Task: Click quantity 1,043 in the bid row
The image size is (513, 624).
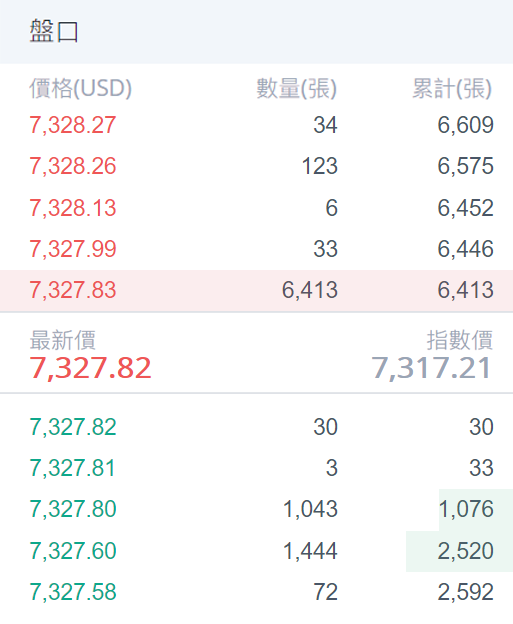Action: (310, 509)
